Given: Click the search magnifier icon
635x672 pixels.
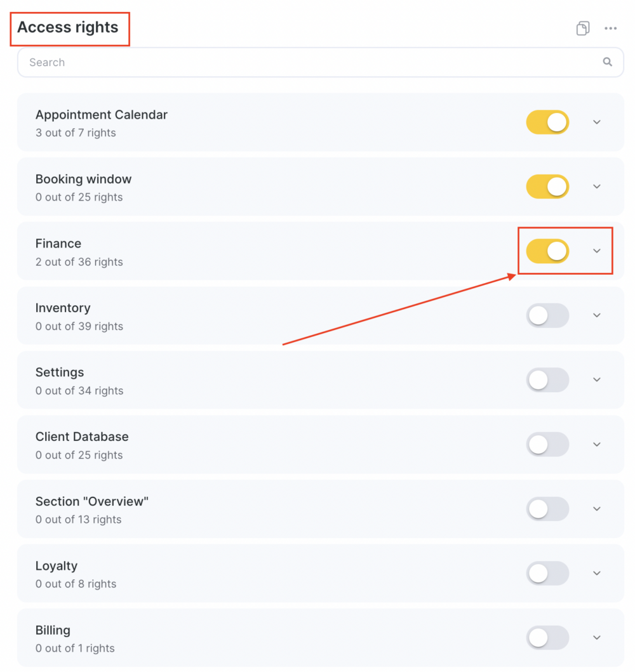Looking at the screenshot, I should tap(607, 62).
